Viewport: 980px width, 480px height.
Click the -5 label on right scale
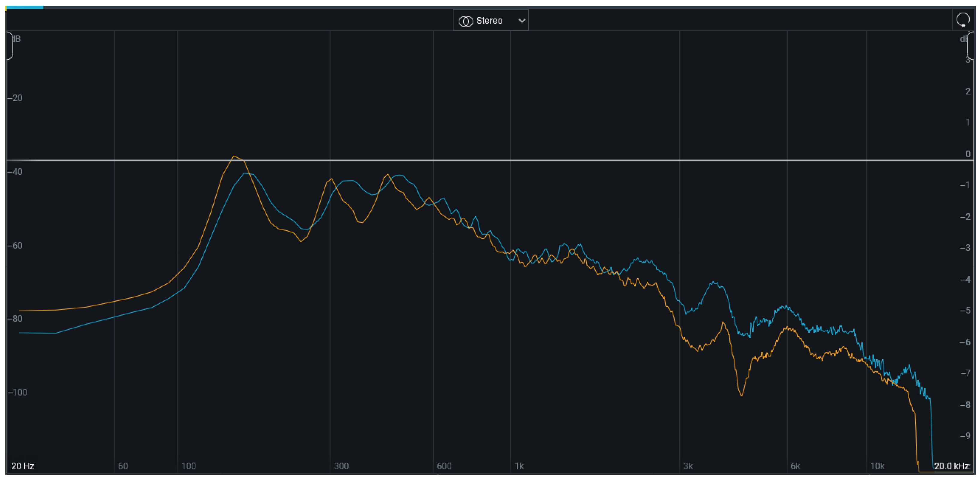tap(965, 310)
